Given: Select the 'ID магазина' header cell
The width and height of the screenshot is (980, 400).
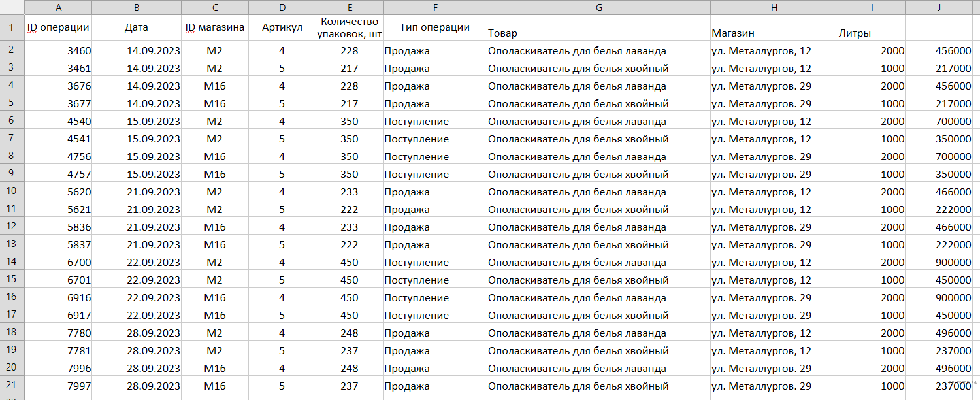Looking at the screenshot, I should (x=215, y=27).
